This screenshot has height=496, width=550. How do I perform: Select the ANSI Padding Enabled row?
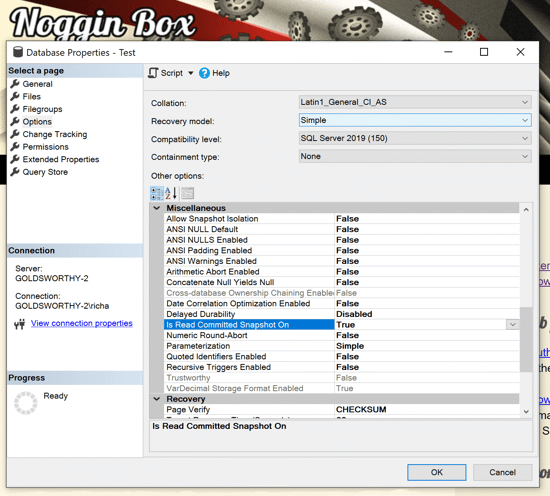(342, 250)
